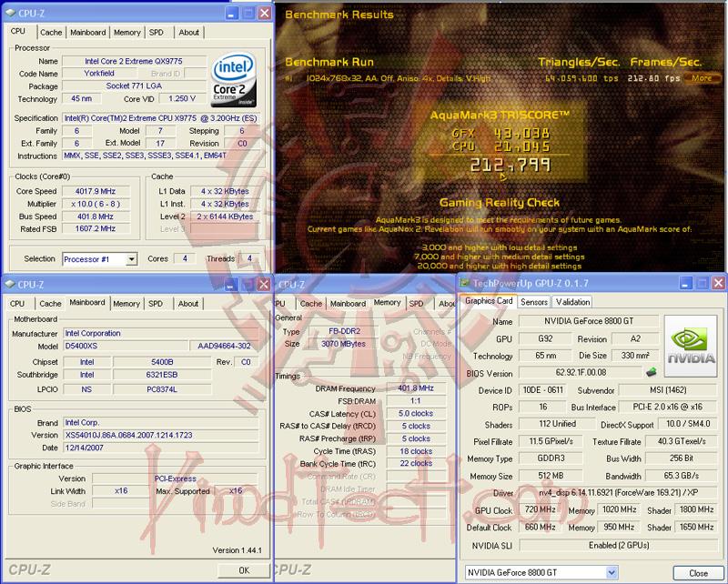Click the processor name Intel Core 2 Extreme QX9775
This screenshot has width=728, height=584.
pos(134,61)
